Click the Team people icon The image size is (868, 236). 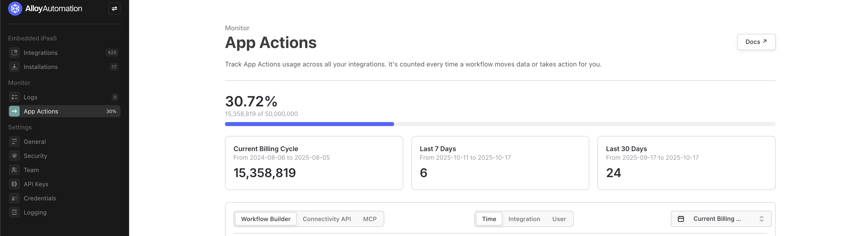coord(14,170)
